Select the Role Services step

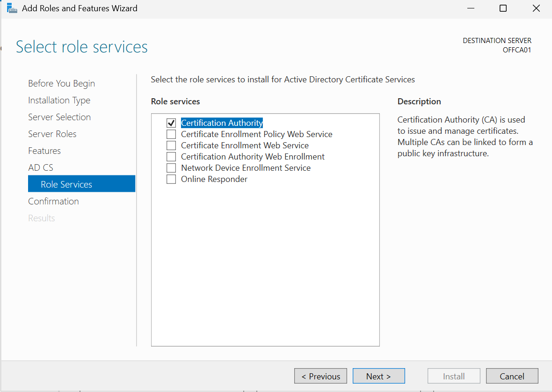pos(66,185)
